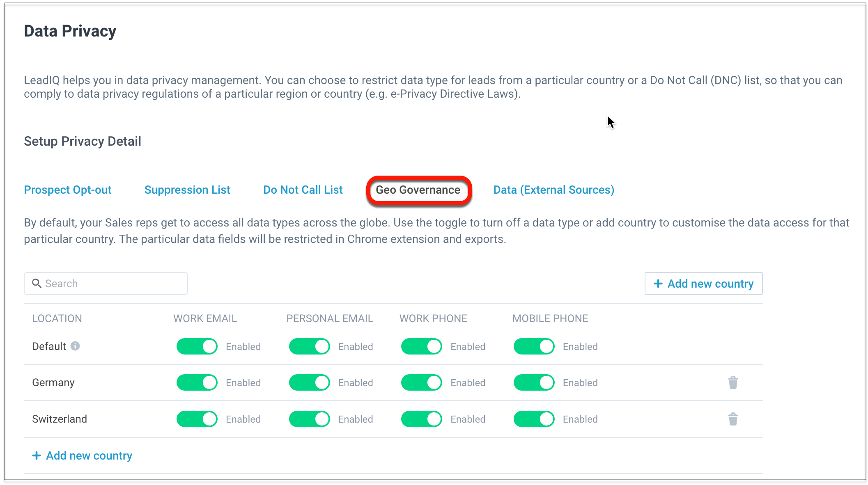Go to the Do Not Call List tab

point(303,190)
